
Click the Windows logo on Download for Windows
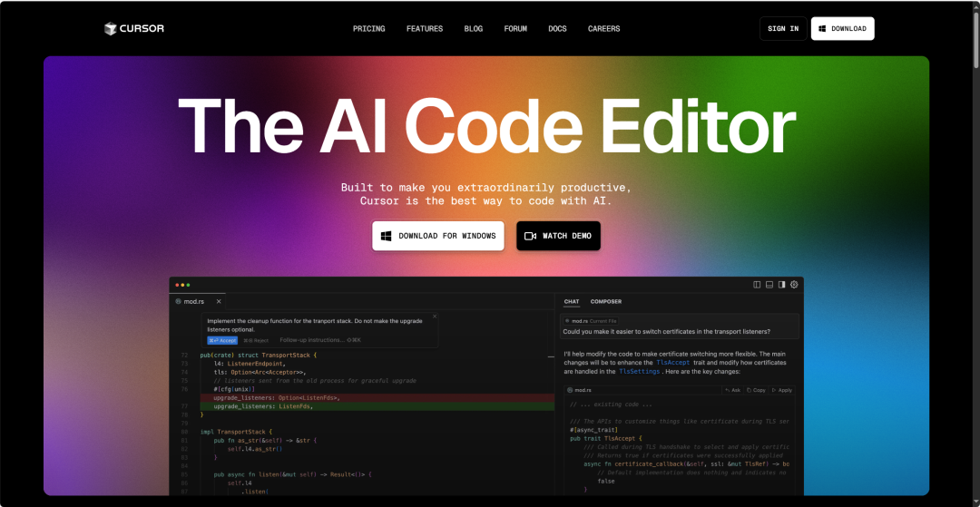[x=387, y=236]
